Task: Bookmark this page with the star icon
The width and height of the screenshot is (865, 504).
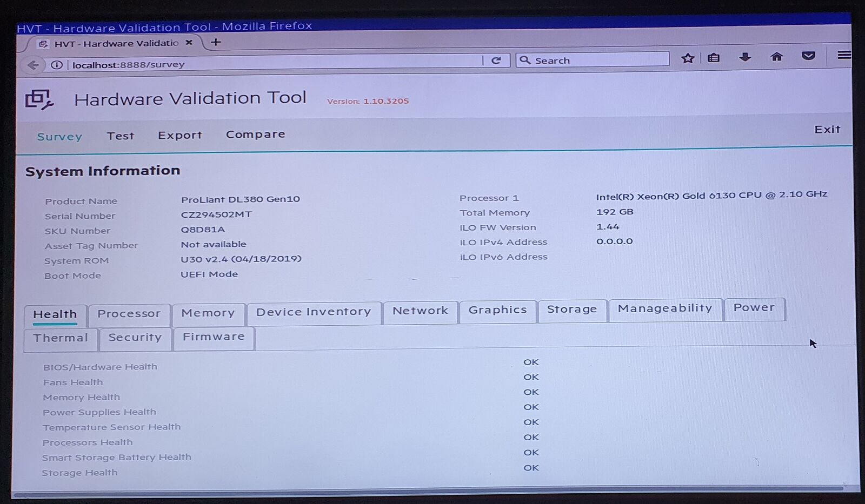Action: pyautogui.click(x=688, y=58)
